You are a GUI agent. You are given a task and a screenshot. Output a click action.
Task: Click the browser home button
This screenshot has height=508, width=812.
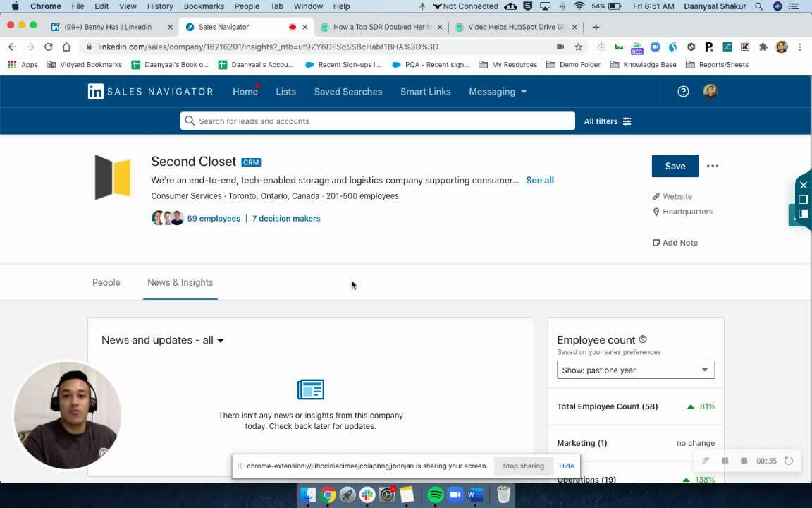66,47
